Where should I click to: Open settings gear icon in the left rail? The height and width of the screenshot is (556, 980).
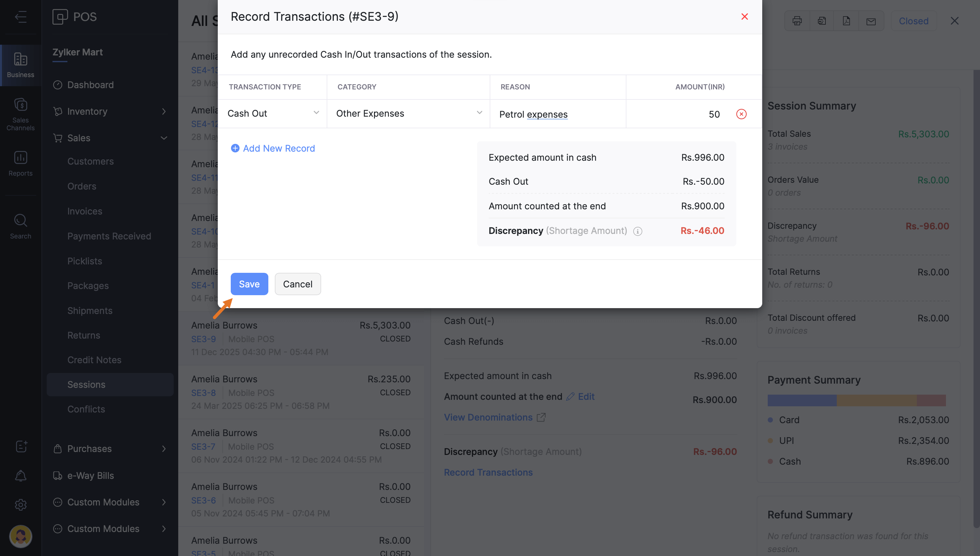[x=21, y=504]
